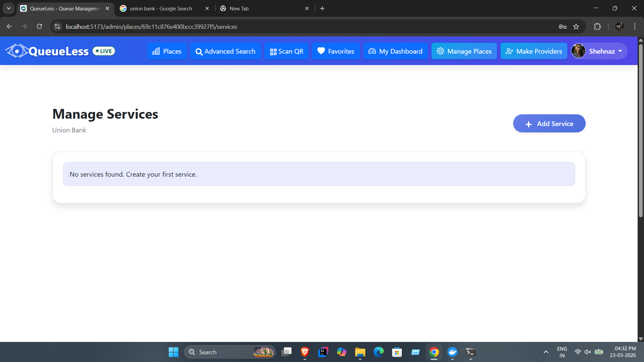Open the Extensions puzzle icon

point(597,26)
